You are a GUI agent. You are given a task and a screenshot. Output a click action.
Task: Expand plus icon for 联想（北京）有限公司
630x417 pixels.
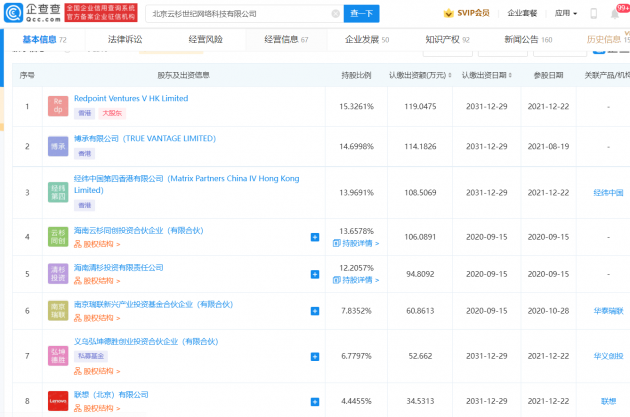[315, 401]
